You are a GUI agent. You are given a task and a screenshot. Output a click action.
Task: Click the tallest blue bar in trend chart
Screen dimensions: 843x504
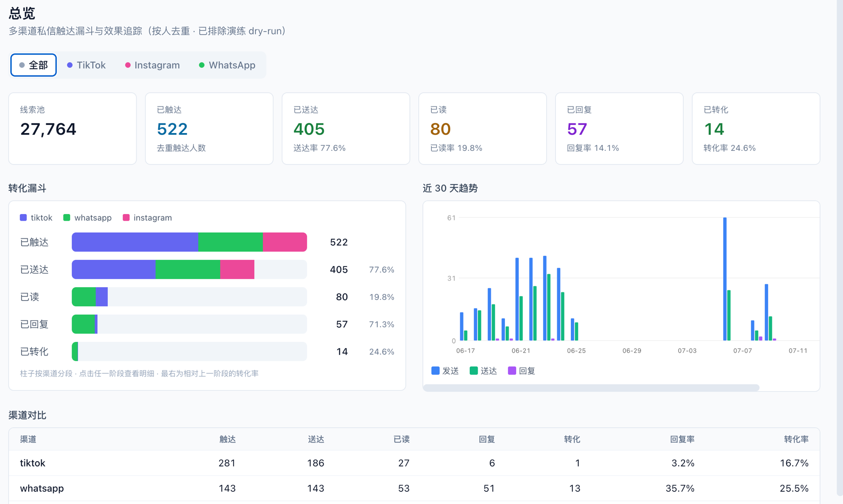coord(725,279)
